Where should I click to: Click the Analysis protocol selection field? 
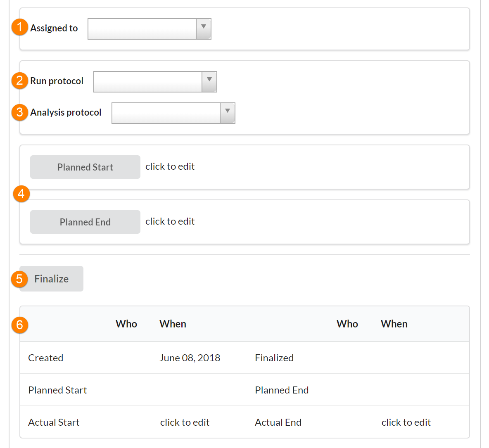[166, 113]
